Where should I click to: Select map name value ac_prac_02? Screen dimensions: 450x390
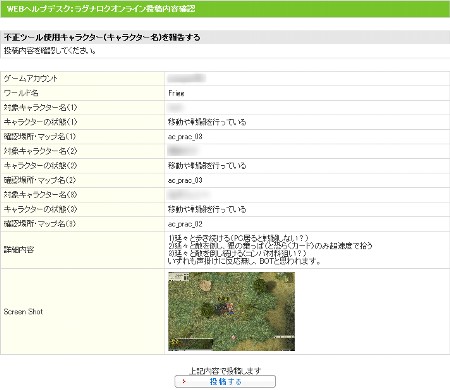[185, 224]
